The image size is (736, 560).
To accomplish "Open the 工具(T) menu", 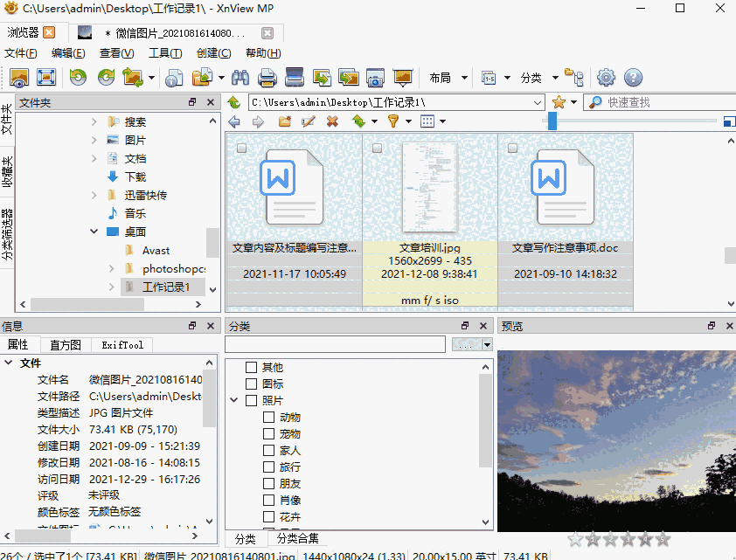I will coord(167,52).
